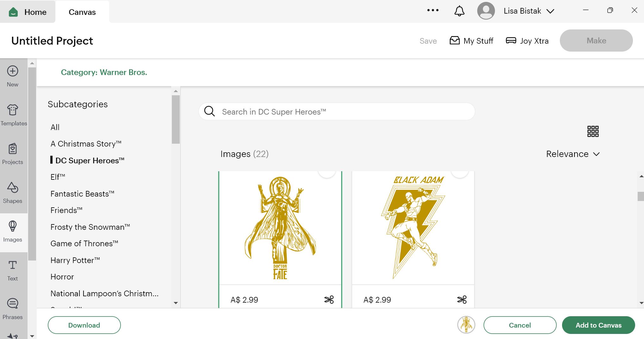The width and height of the screenshot is (644, 339).
Task: Open the Projects panel
Action: click(x=13, y=154)
